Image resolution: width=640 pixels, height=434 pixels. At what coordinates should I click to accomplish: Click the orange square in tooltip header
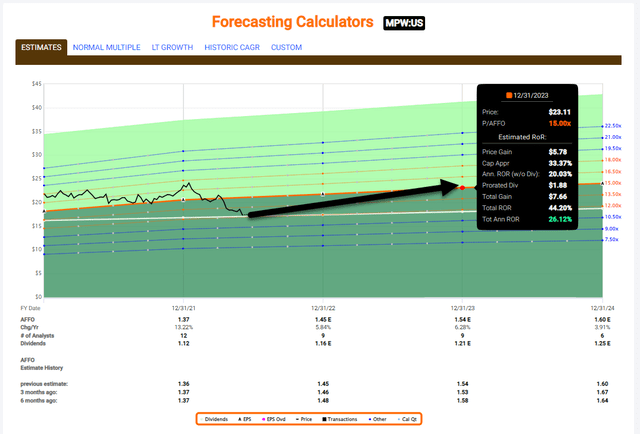pos(508,95)
